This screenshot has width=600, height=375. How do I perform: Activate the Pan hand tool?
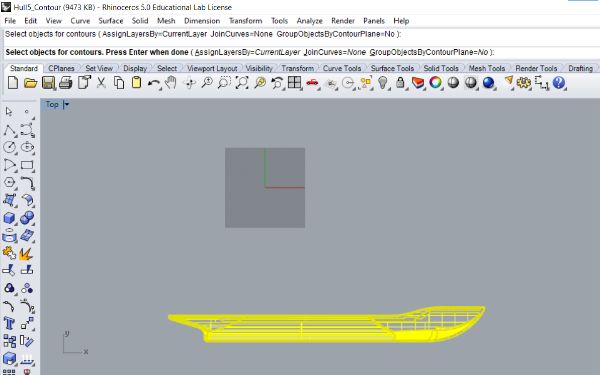point(171,83)
